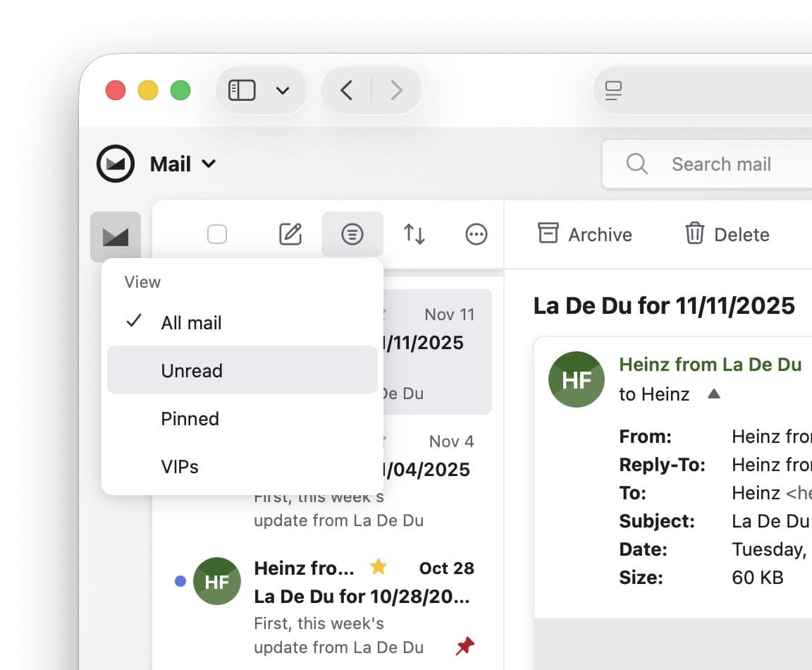Delete the open message

727,234
